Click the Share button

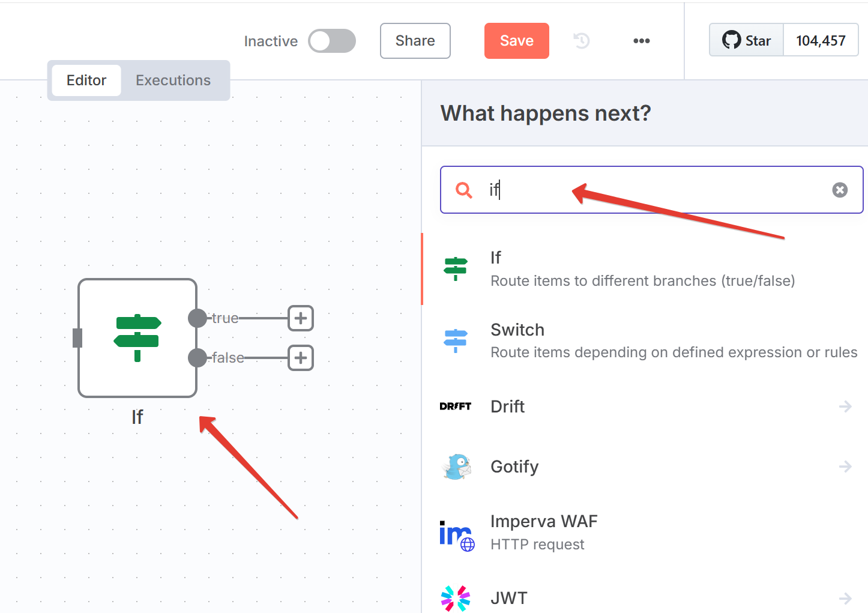pos(415,41)
